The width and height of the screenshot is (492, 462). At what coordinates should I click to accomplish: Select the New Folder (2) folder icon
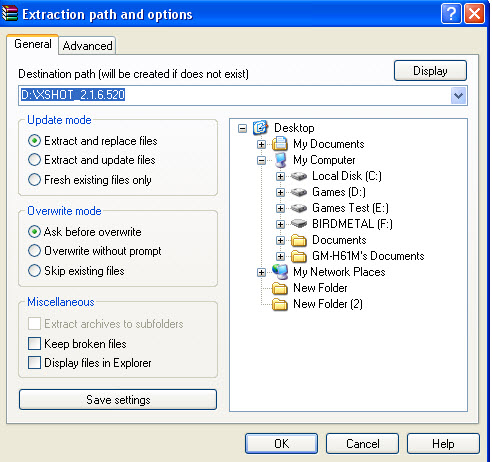280,304
